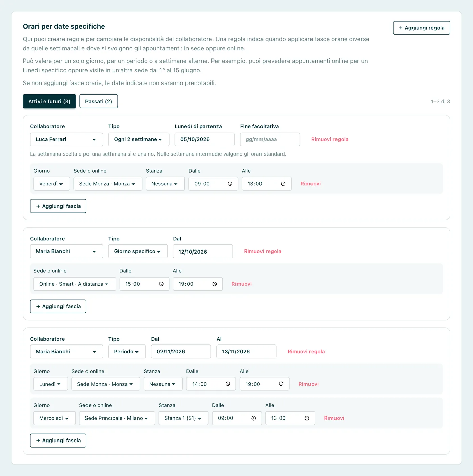Change the Mercoledì day dropdown
473x476 pixels.
[54, 418]
